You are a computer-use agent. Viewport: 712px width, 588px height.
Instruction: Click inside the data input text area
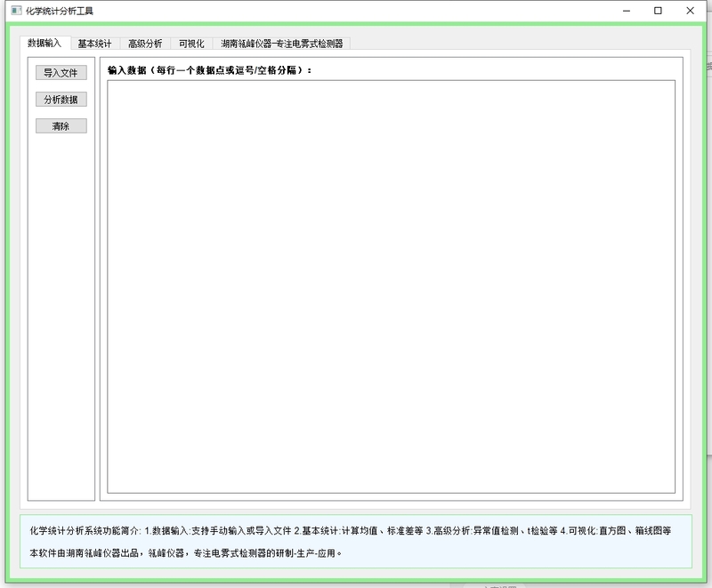click(392, 285)
